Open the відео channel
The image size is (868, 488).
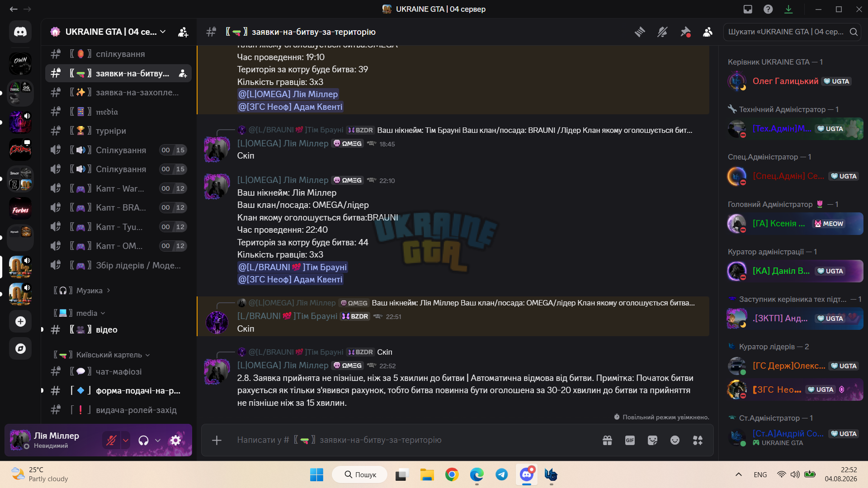pos(118,330)
